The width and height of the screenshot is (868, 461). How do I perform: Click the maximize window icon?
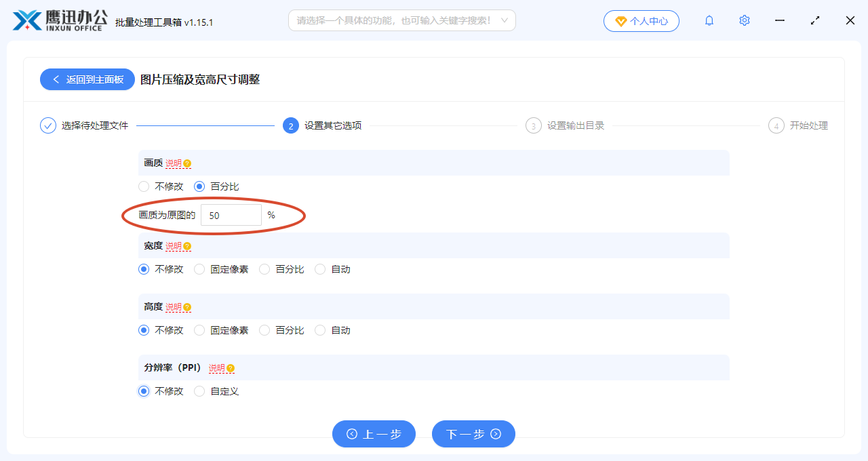click(815, 20)
